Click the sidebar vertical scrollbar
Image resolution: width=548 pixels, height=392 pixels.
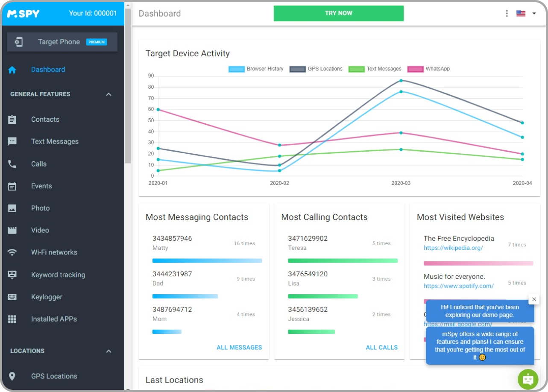[128, 85]
